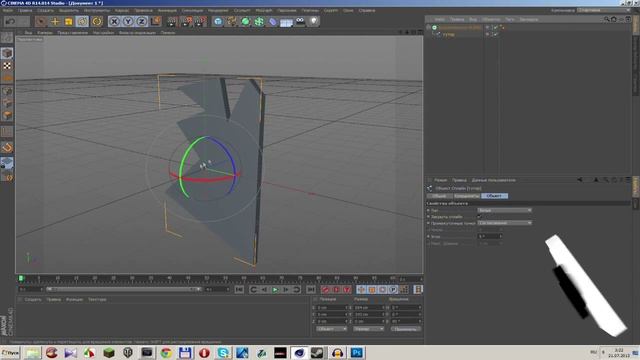Open the Object coordinate mode dropdown
Viewport: 640px width, 360px height.
[x=331, y=329]
